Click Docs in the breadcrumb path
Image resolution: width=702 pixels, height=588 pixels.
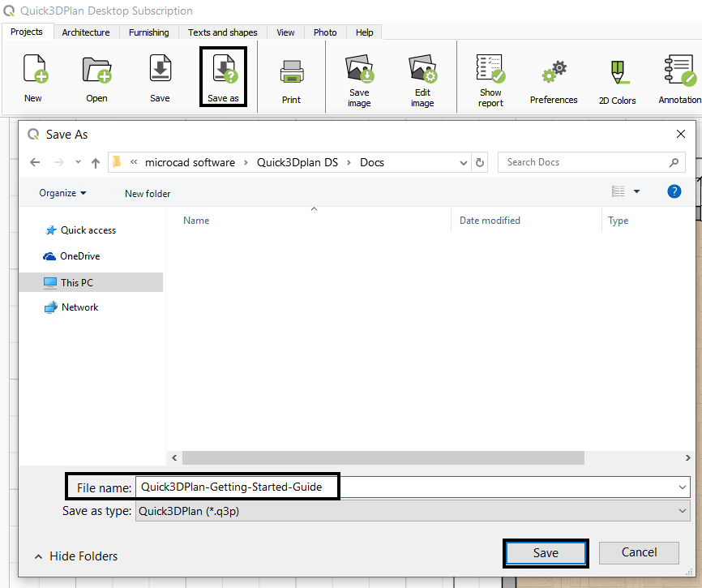(372, 162)
